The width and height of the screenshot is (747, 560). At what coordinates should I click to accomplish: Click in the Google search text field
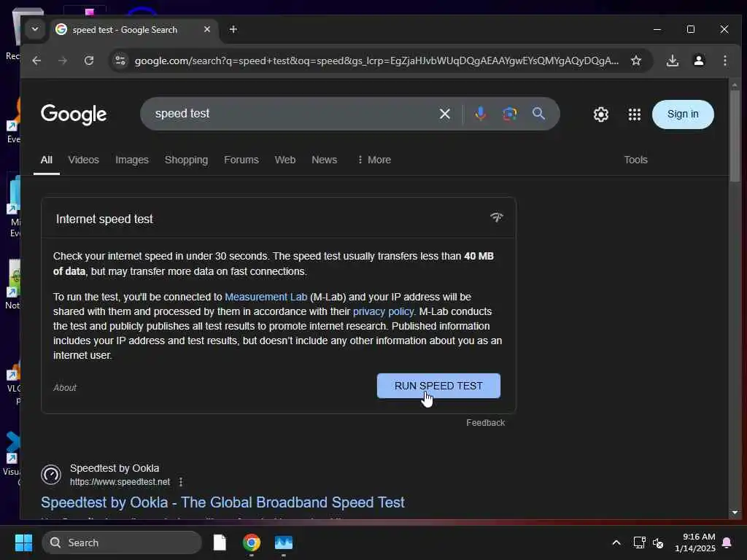pos(290,114)
